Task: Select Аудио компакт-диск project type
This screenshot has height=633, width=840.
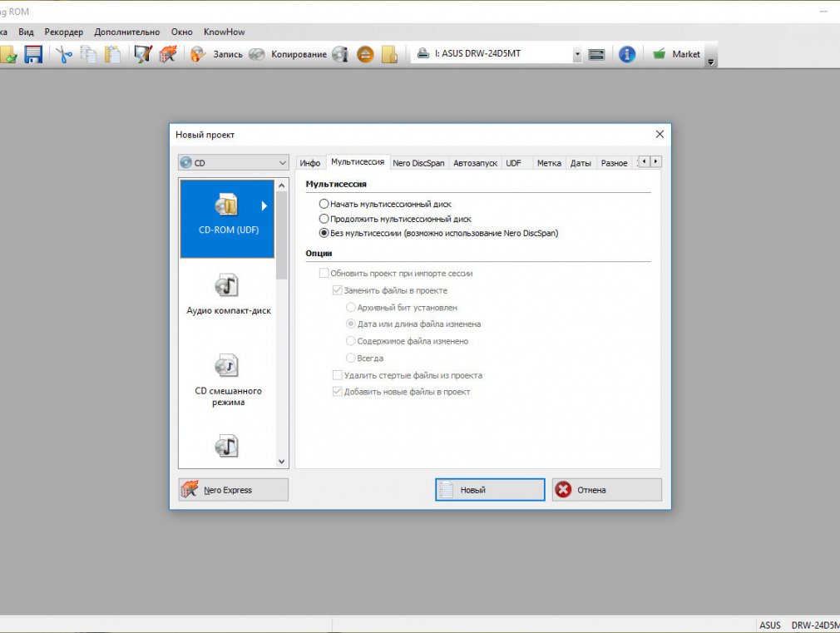Action: pos(228,294)
